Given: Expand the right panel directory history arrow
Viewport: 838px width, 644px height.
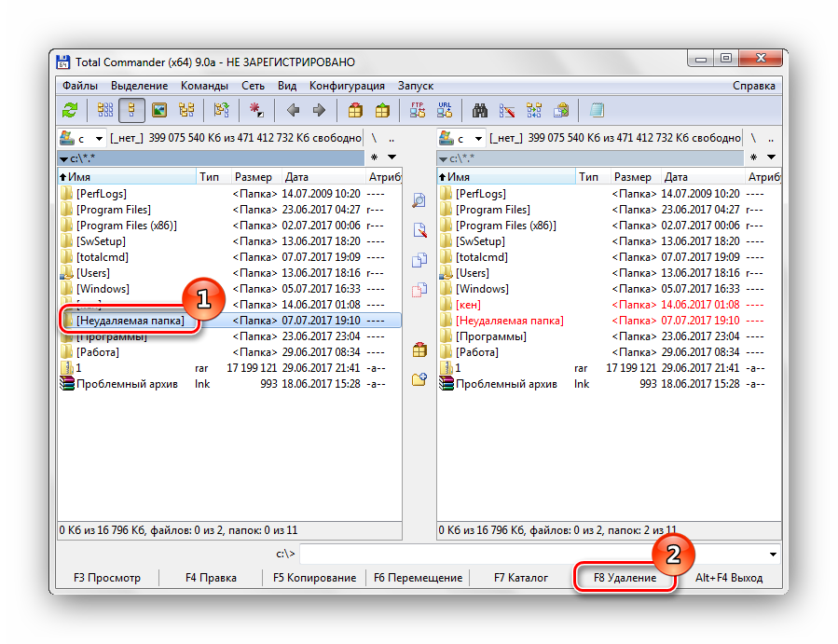Looking at the screenshot, I should coord(771,158).
